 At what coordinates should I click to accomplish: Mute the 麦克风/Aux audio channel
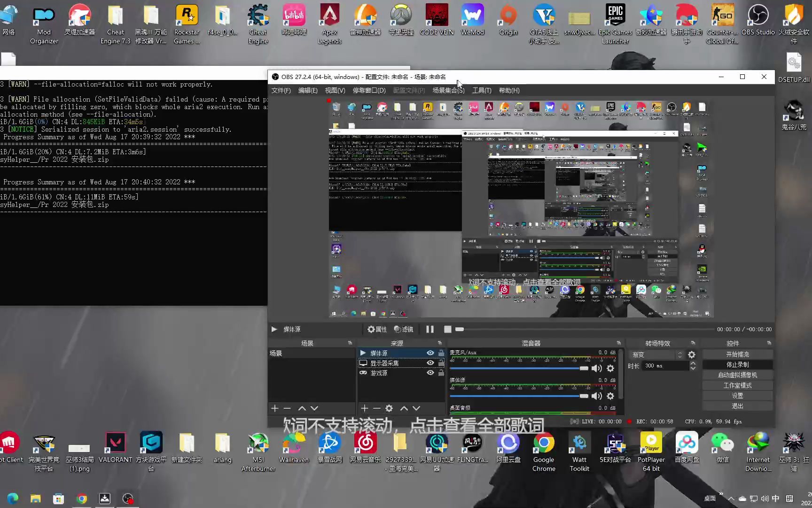coord(596,368)
